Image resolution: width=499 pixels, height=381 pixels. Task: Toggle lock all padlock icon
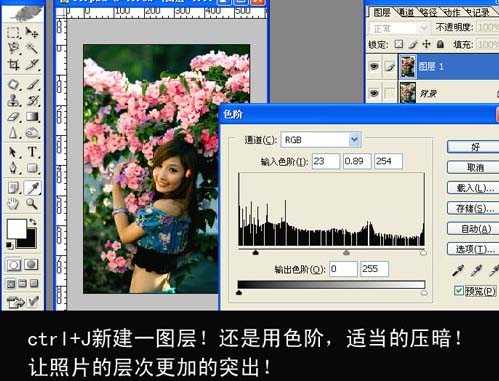pos(441,44)
